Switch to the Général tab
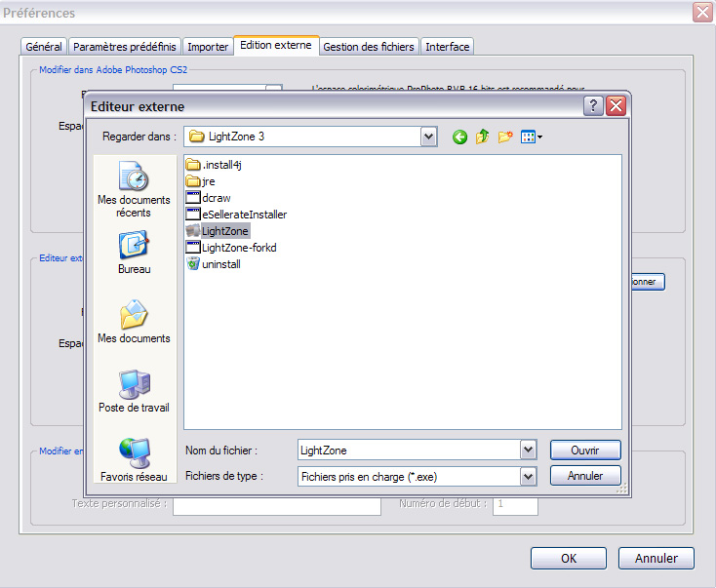 click(44, 47)
